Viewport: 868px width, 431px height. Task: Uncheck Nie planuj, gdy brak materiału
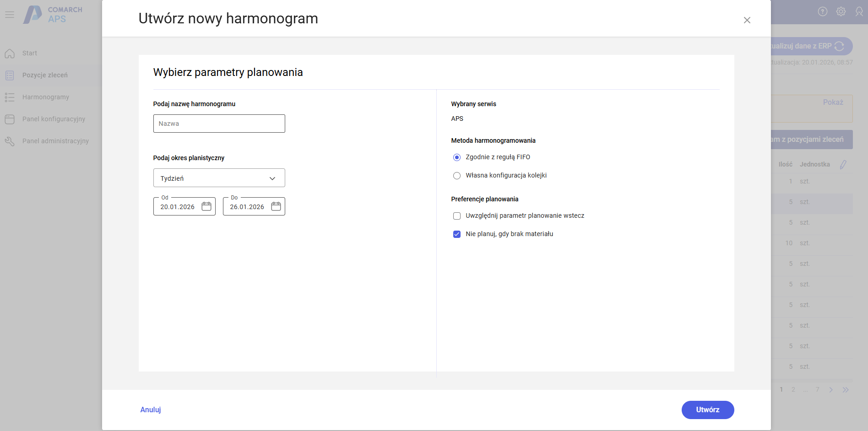click(456, 234)
